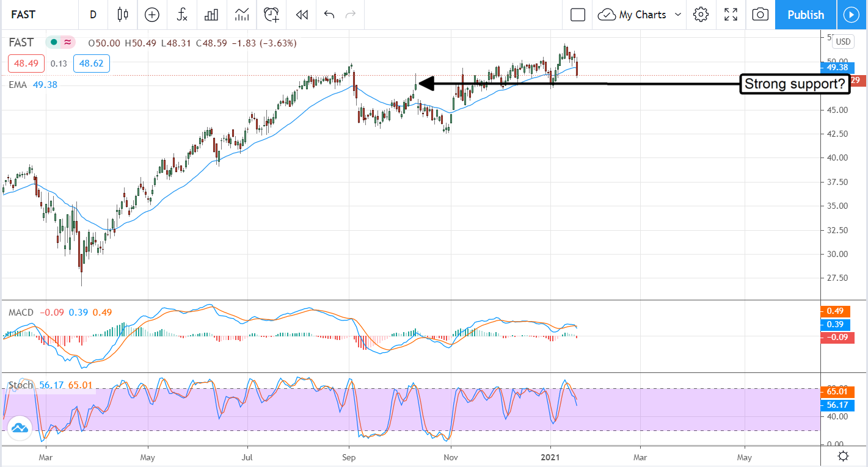Create an alert with the alarm clock icon

[x=271, y=15]
